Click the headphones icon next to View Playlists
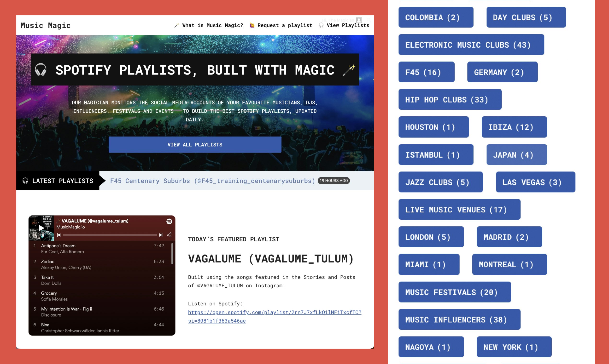This screenshot has height=364, width=609. pyautogui.click(x=321, y=25)
